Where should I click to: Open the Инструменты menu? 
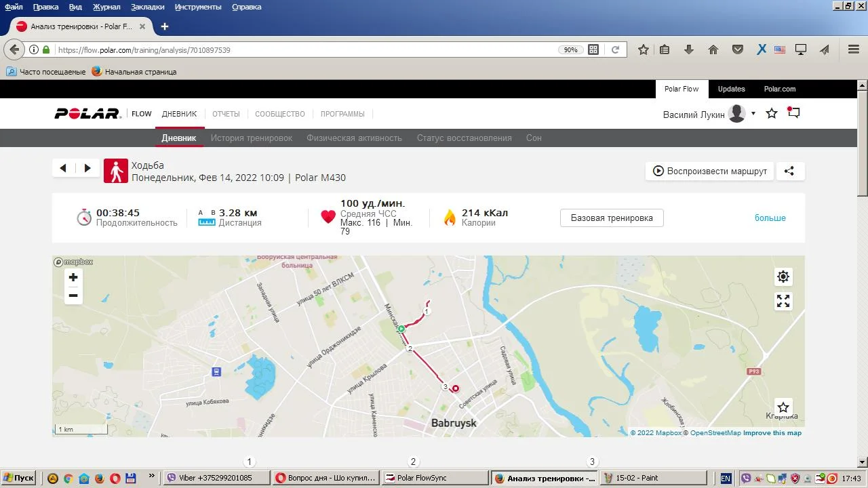(197, 7)
